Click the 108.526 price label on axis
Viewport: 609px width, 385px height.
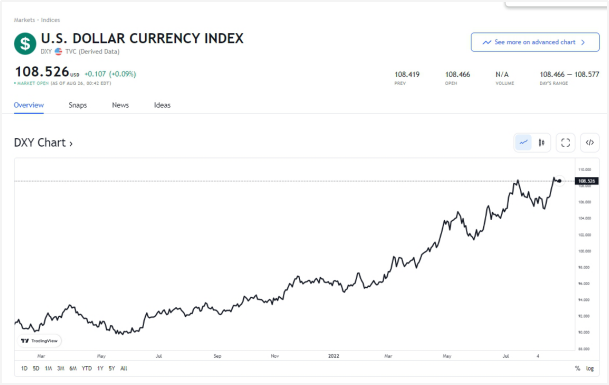click(586, 181)
